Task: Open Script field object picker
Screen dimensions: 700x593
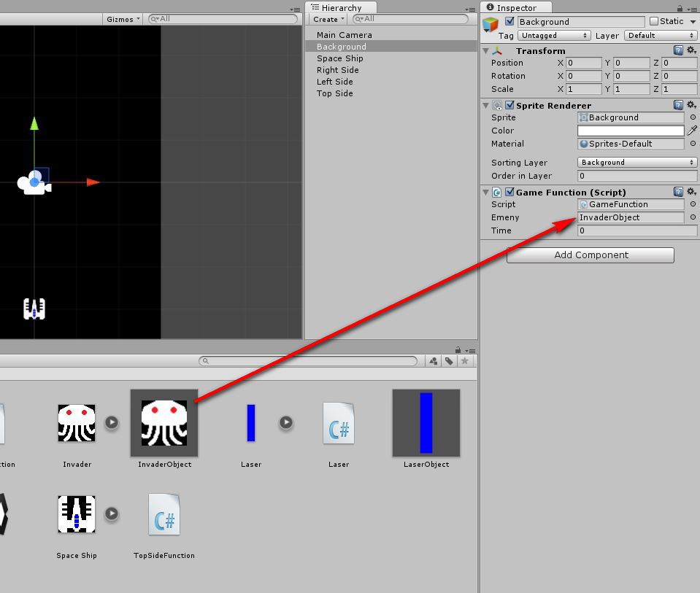Action: tap(693, 204)
